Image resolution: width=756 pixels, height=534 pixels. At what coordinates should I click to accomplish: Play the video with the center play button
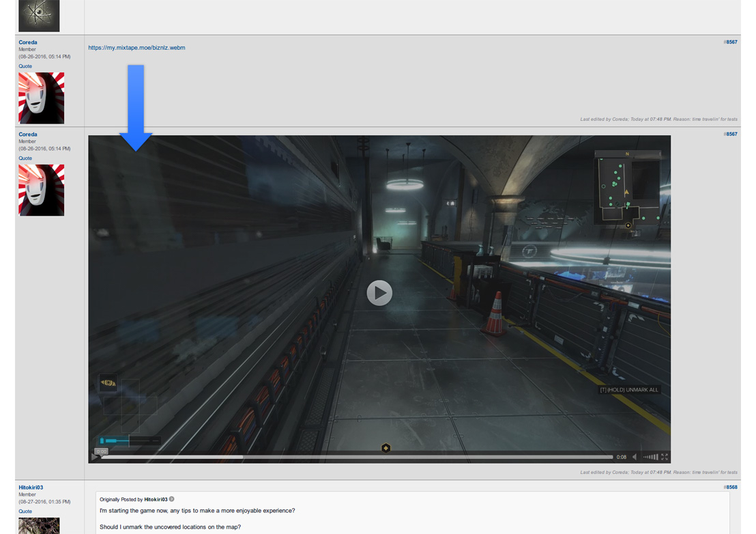pyautogui.click(x=379, y=293)
